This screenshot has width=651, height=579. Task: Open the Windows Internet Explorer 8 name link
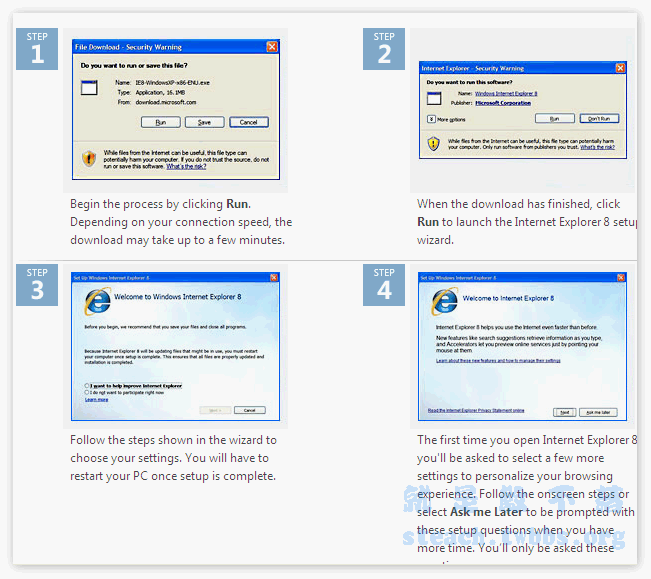(506, 94)
